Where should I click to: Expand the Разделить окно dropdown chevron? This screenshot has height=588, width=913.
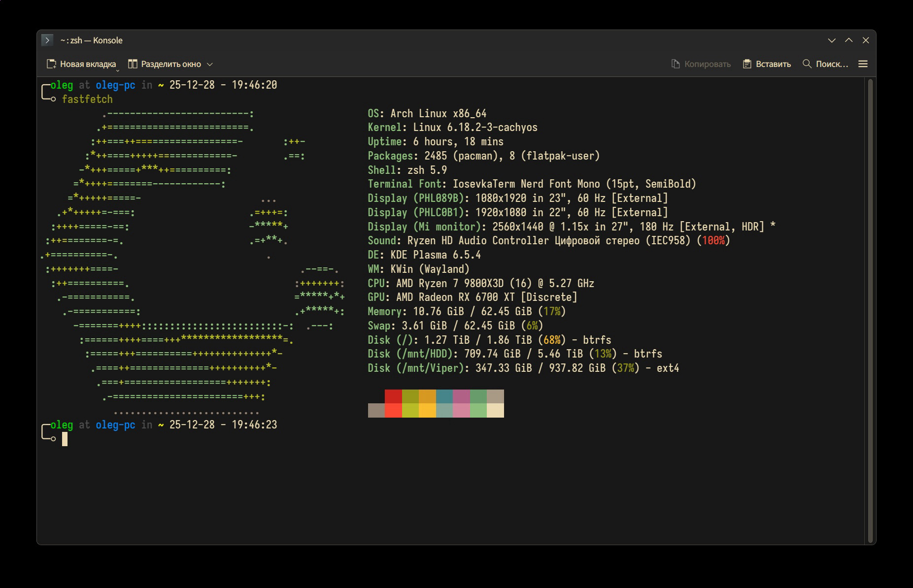[210, 64]
